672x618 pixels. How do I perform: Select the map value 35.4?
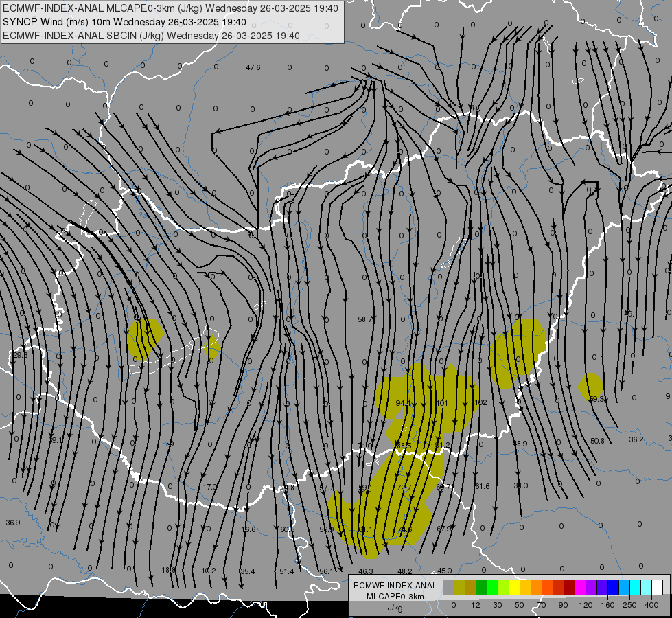[x=248, y=571]
